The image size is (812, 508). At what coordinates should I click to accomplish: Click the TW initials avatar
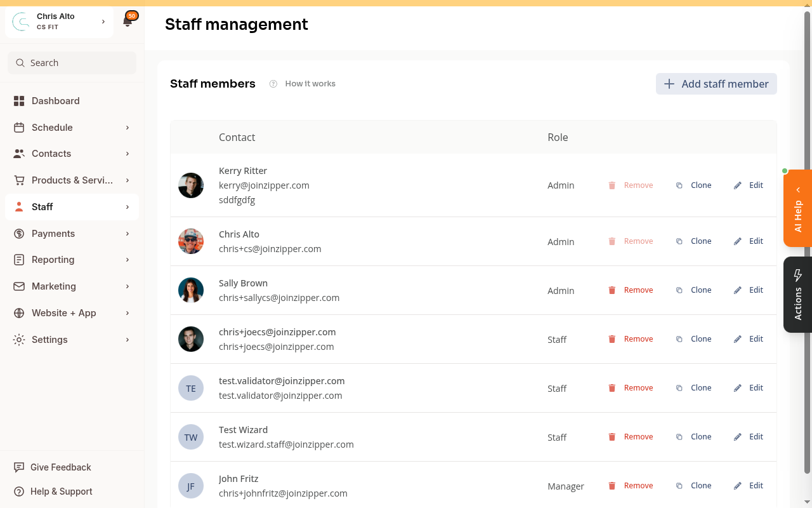[191, 437]
